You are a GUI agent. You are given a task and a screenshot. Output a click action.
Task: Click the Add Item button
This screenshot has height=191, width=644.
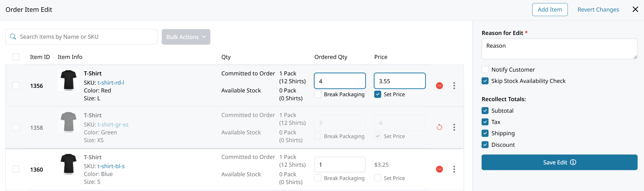point(550,10)
